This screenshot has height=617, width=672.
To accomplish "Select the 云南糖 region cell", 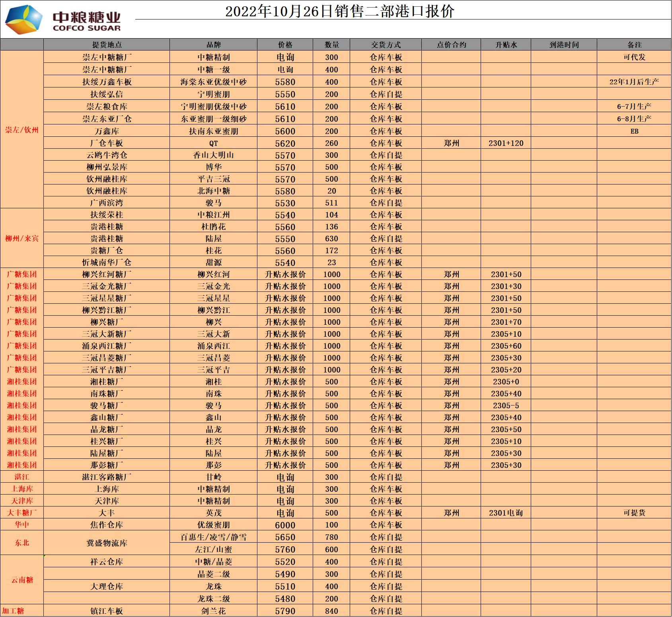I will pyautogui.click(x=22, y=580).
